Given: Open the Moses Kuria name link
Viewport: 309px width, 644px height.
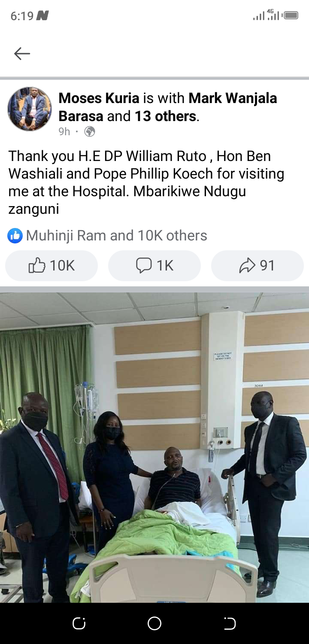Looking at the screenshot, I should click(99, 98).
